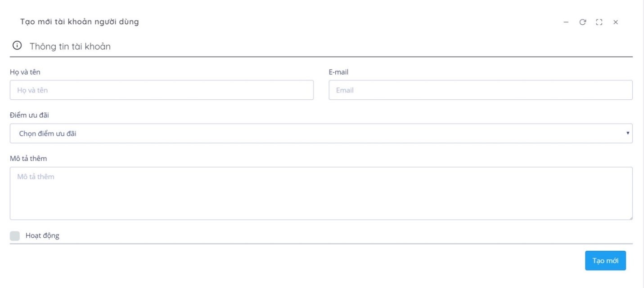Click the blue Tạo mới button

[x=605, y=261]
